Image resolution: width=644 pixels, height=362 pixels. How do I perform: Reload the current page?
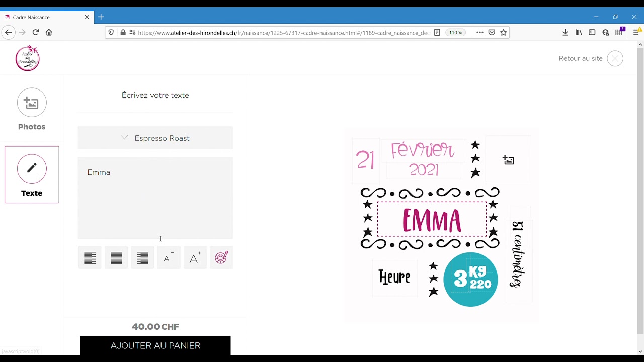coord(35,32)
